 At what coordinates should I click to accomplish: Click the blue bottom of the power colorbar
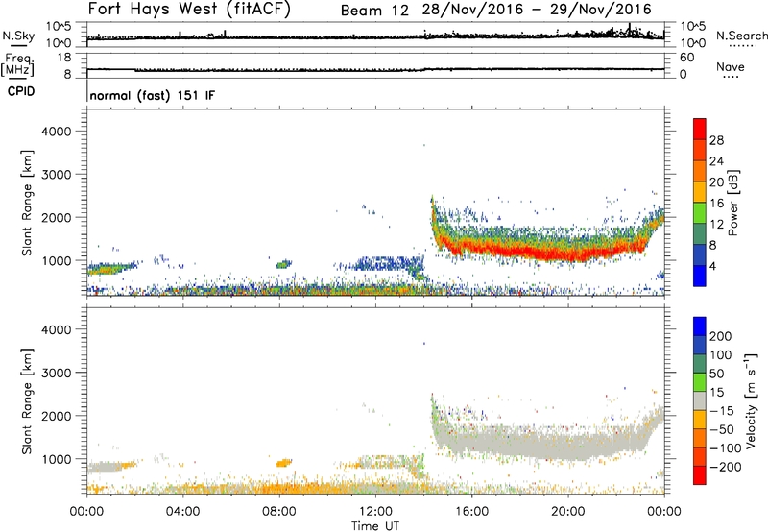tap(700, 278)
